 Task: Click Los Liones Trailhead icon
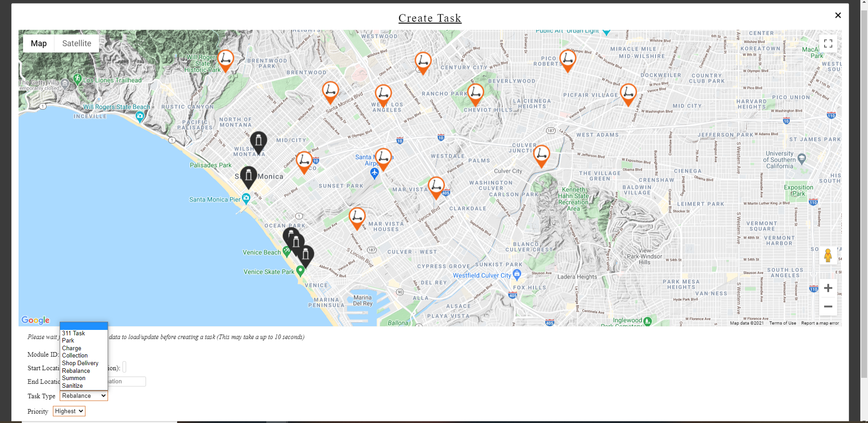[x=78, y=80]
